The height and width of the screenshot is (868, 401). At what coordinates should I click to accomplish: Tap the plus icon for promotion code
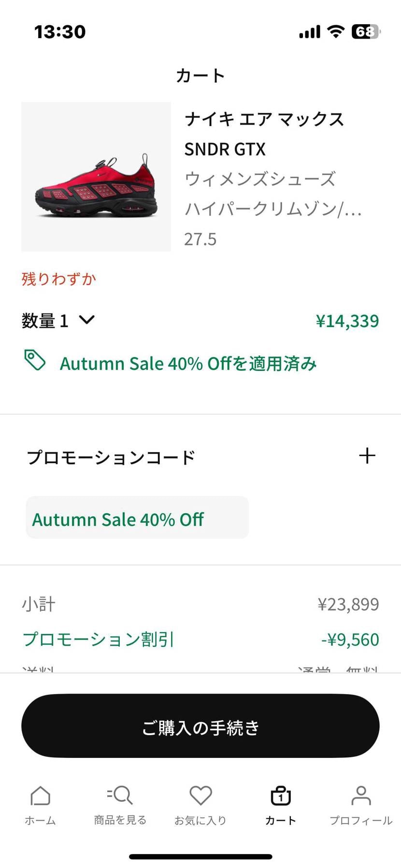click(x=367, y=455)
